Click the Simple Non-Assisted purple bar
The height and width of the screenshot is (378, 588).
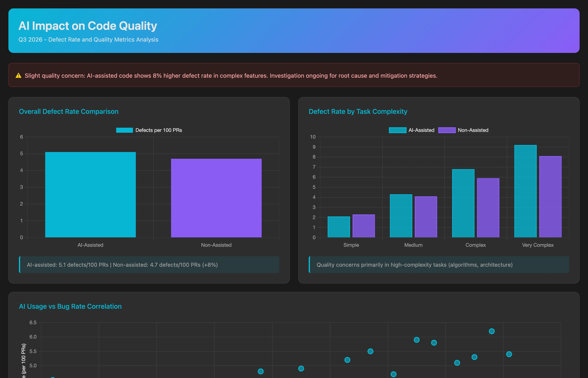[364, 226]
